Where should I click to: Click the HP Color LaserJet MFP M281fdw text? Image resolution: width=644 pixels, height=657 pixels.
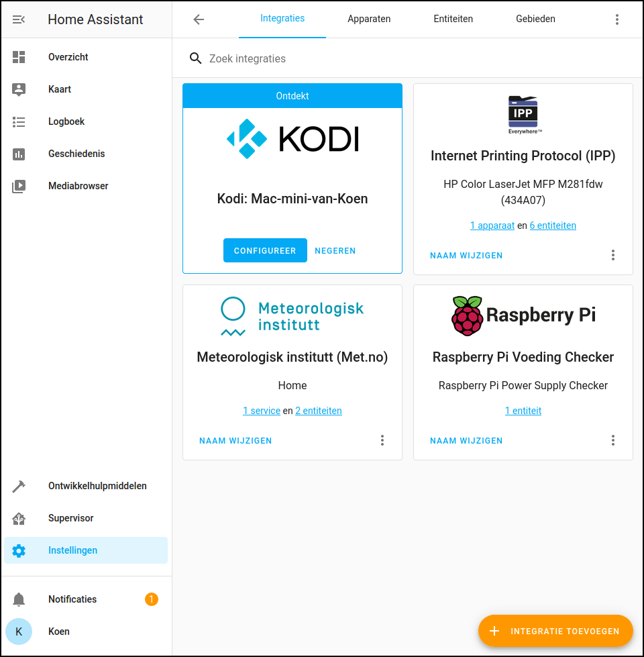(x=523, y=192)
